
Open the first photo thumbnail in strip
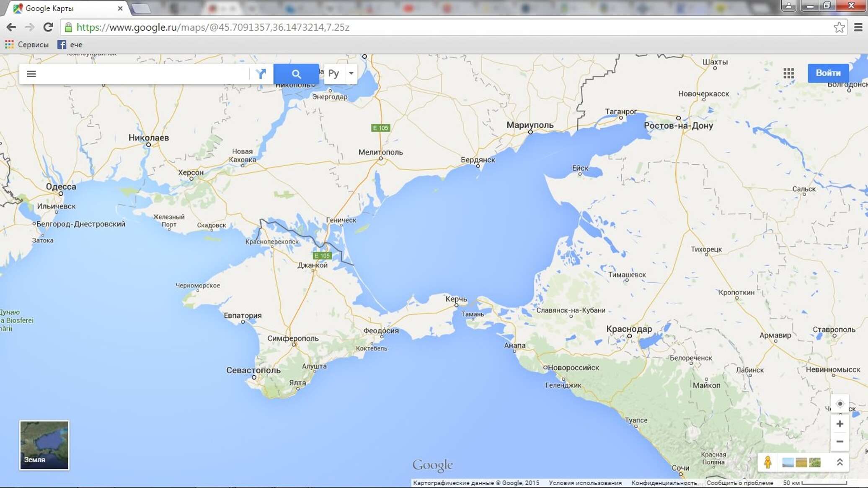pos(788,462)
